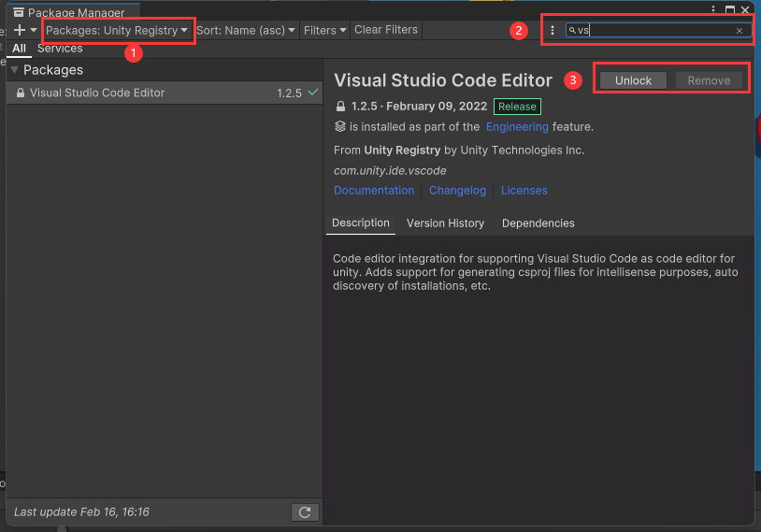The height and width of the screenshot is (532, 761).
Task: Select the Visual Studio Code Editor package row
Action: coord(164,93)
